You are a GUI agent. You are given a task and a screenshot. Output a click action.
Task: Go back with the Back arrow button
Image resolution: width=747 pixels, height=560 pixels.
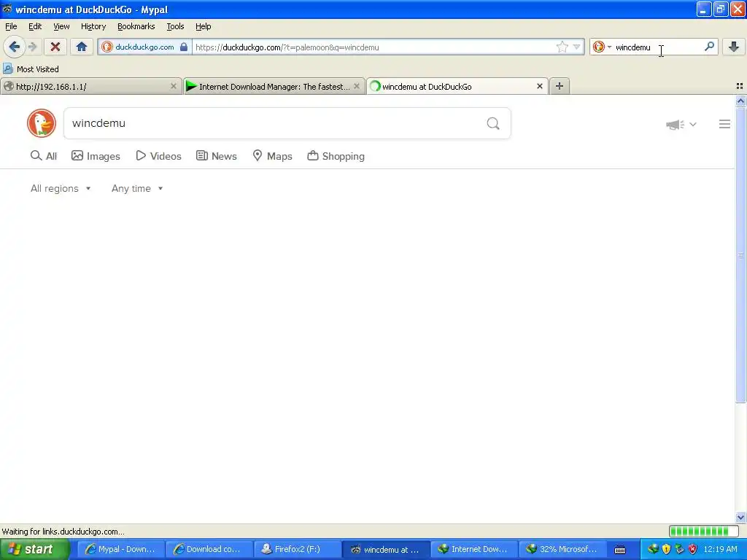coord(15,47)
